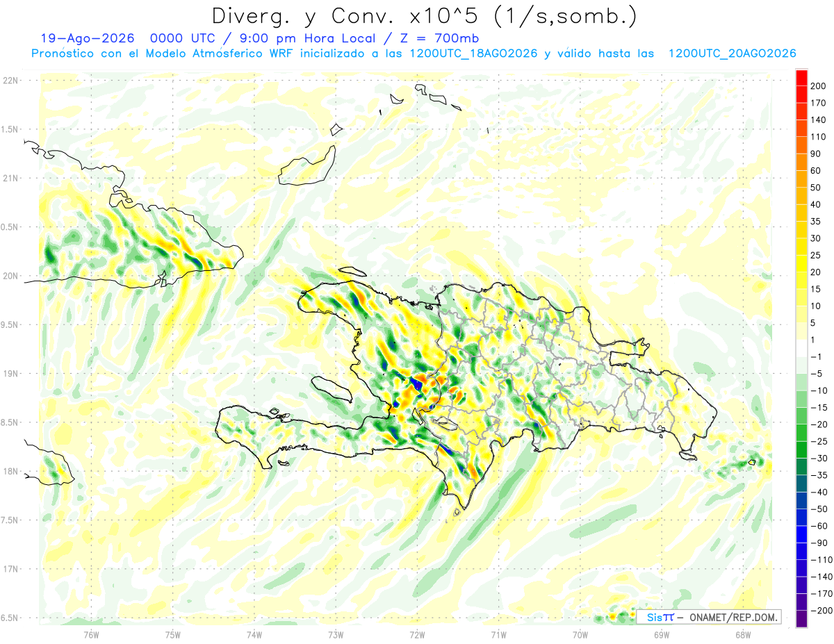Select white swatch between 1 and -1

tap(801, 348)
